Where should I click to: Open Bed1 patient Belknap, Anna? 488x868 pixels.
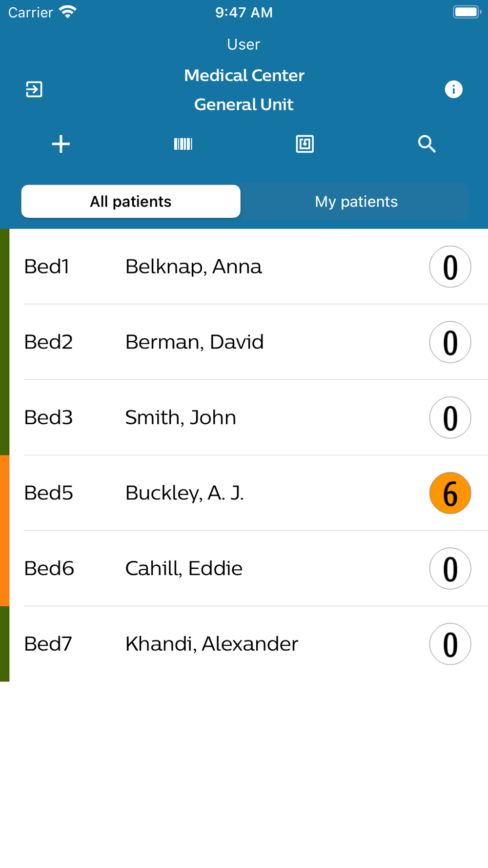pyautogui.click(x=193, y=267)
